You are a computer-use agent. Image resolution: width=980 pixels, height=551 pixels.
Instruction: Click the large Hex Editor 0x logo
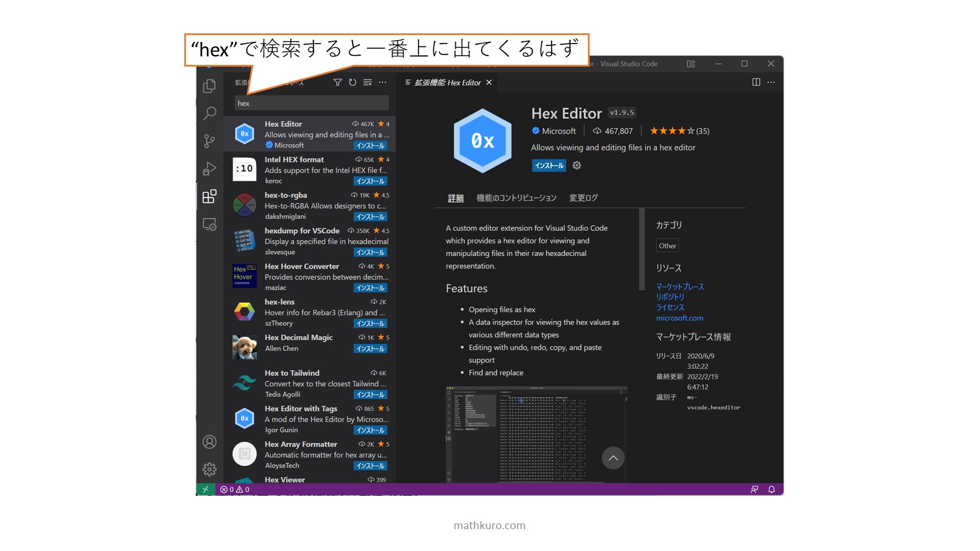tap(482, 141)
